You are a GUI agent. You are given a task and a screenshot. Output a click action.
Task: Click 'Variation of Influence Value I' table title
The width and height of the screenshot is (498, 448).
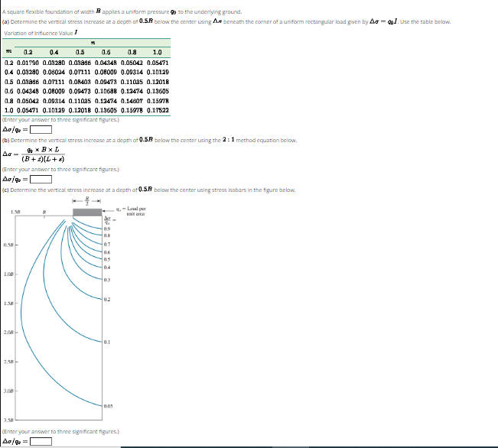click(41, 33)
